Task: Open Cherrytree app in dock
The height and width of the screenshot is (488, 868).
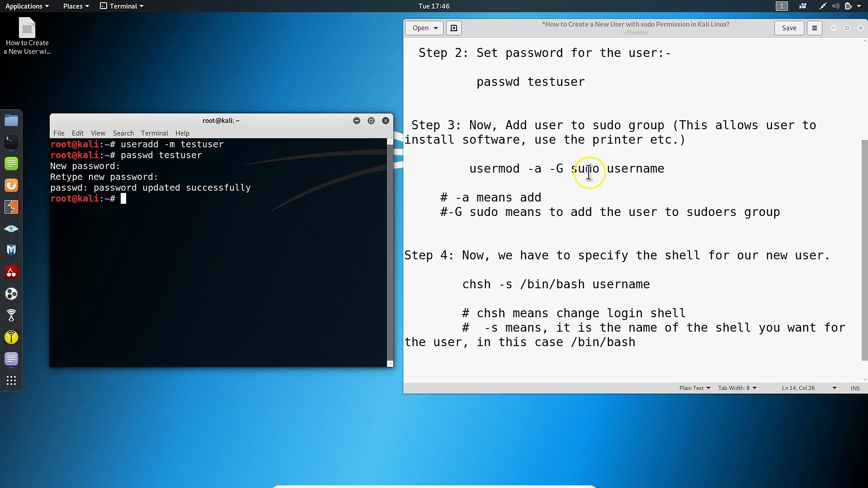Action: [11, 272]
